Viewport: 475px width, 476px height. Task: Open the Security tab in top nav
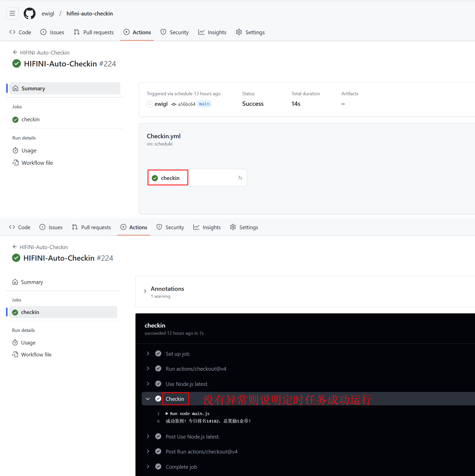[x=174, y=32]
